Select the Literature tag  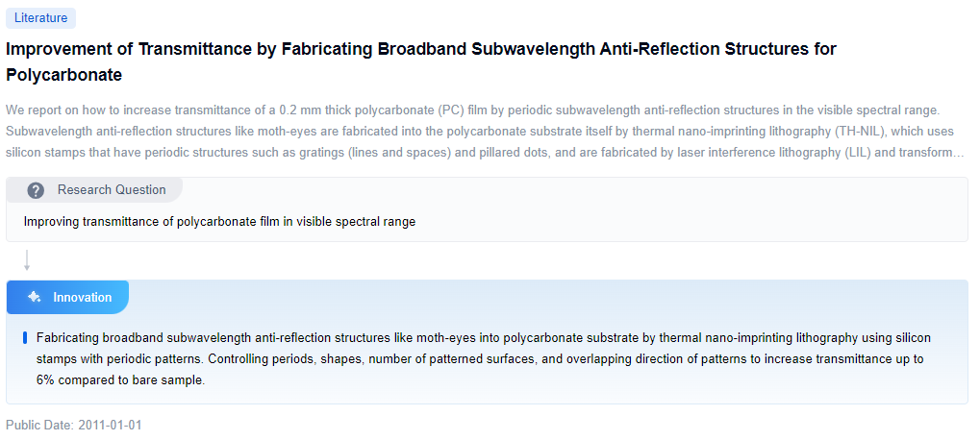40,17
